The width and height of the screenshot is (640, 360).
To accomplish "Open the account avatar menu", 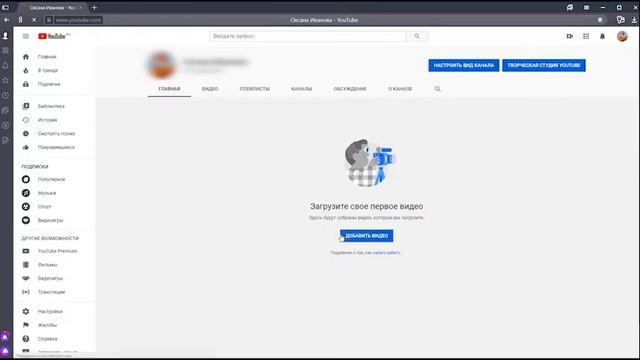I will point(622,36).
